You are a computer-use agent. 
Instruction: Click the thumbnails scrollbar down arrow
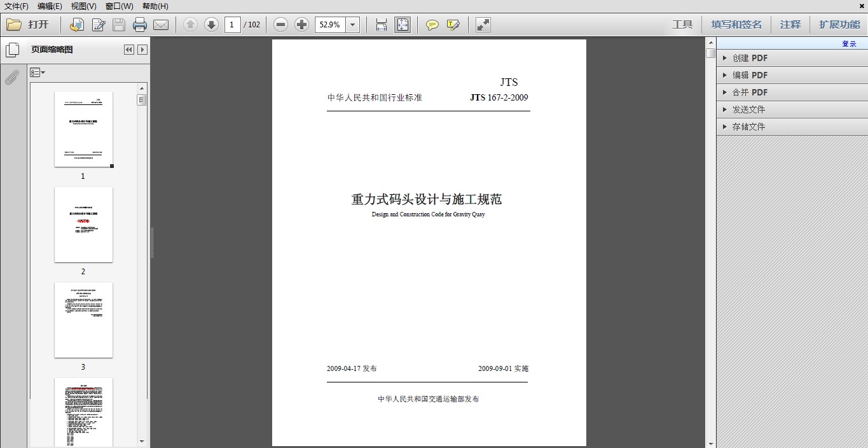coord(142,441)
